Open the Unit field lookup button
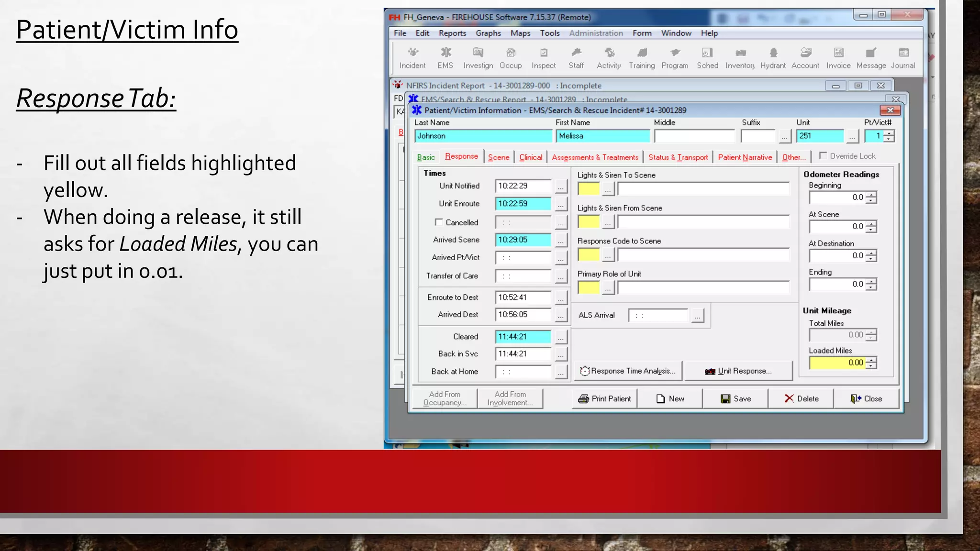 click(852, 137)
